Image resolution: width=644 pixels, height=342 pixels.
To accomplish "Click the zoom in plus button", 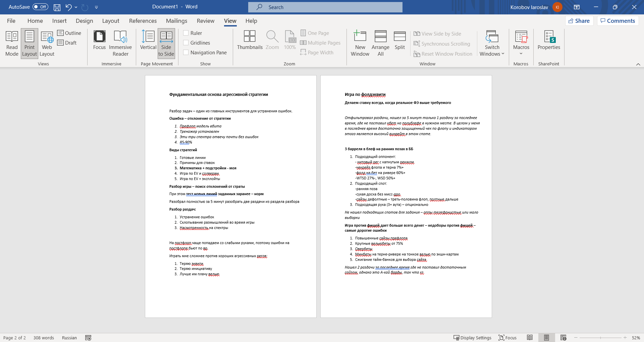I will tap(625, 338).
